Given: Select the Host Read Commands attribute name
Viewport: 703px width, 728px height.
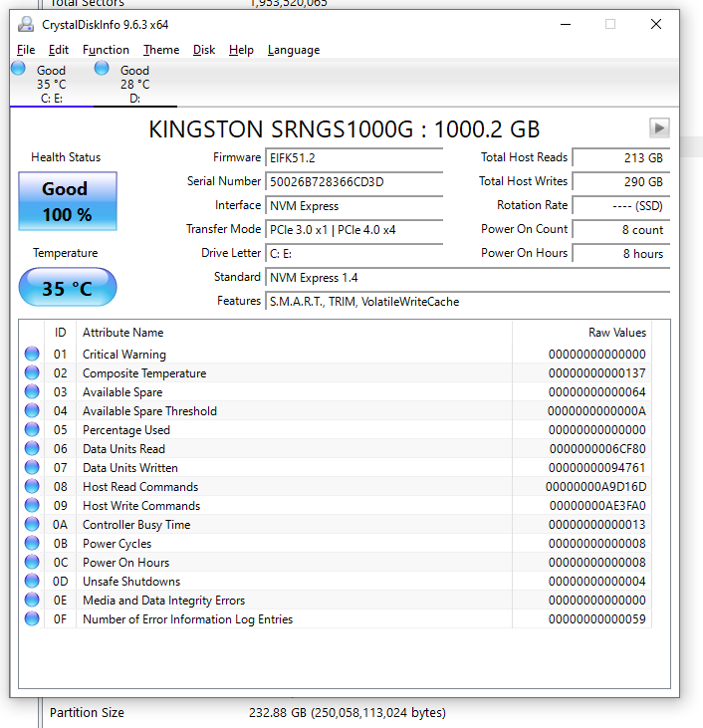Looking at the screenshot, I should point(140,487).
